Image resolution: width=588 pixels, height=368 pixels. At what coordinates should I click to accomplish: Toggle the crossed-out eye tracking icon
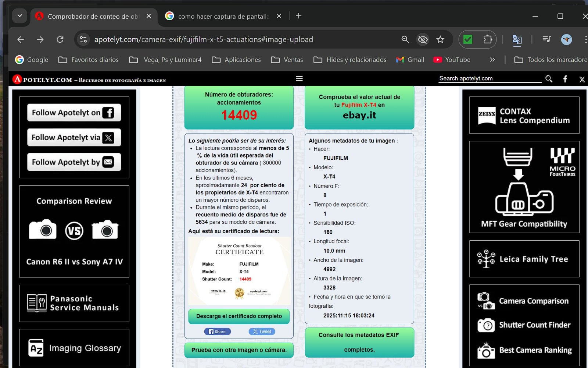pos(423,39)
